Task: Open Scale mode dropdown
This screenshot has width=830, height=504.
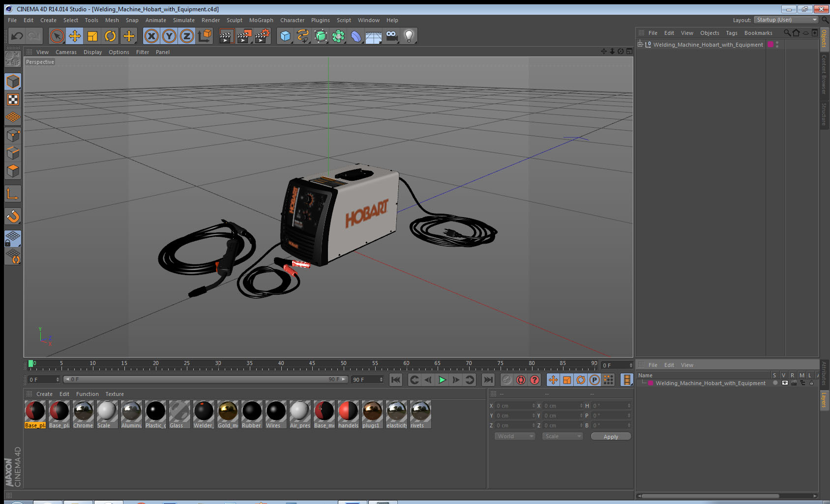Action: tap(563, 436)
